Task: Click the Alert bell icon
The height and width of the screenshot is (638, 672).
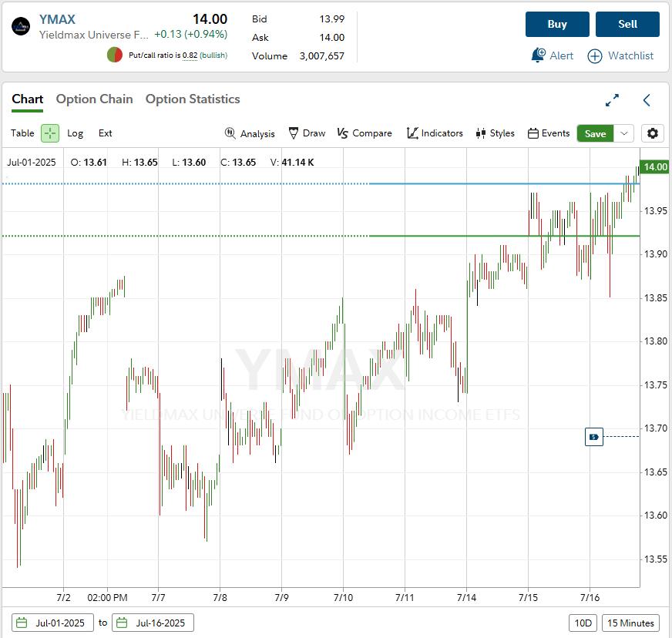Action: click(538, 55)
